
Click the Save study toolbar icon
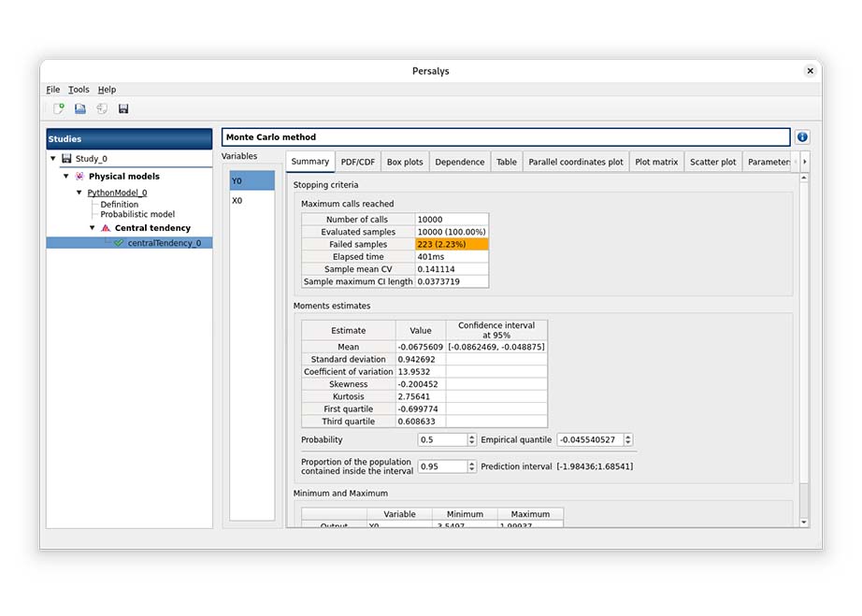tap(123, 108)
